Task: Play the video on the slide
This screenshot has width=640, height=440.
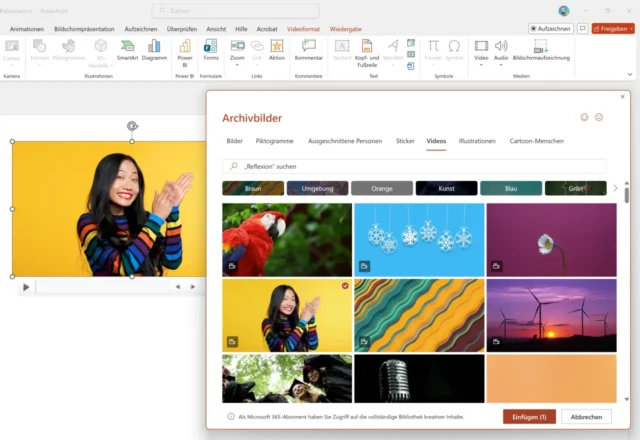Action: click(26, 287)
